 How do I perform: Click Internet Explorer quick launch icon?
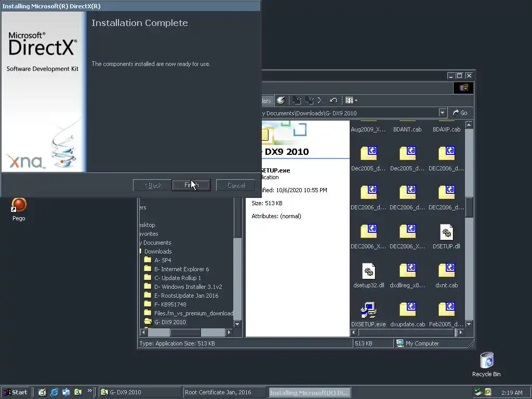54,392
